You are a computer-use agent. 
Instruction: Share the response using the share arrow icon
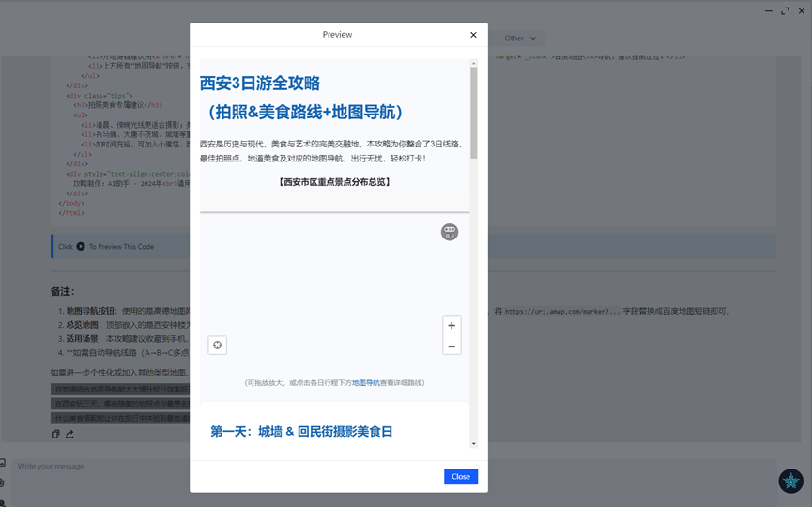coord(69,434)
